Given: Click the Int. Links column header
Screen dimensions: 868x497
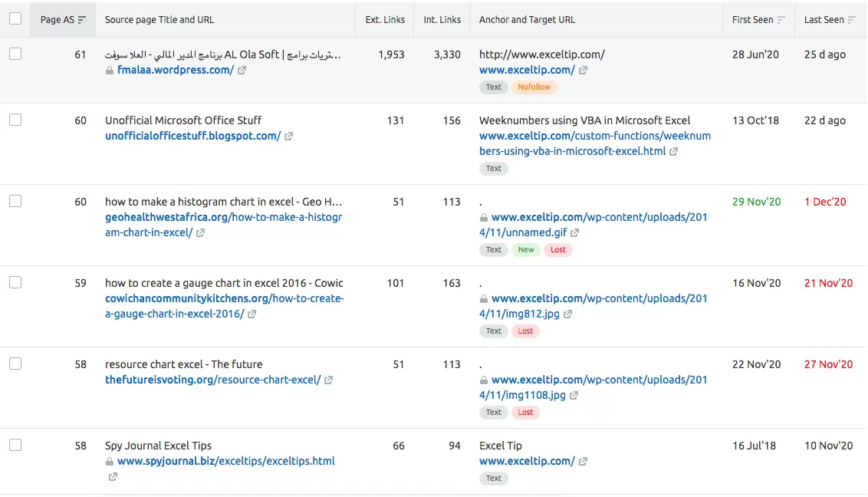Looking at the screenshot, I should (442, 20).
